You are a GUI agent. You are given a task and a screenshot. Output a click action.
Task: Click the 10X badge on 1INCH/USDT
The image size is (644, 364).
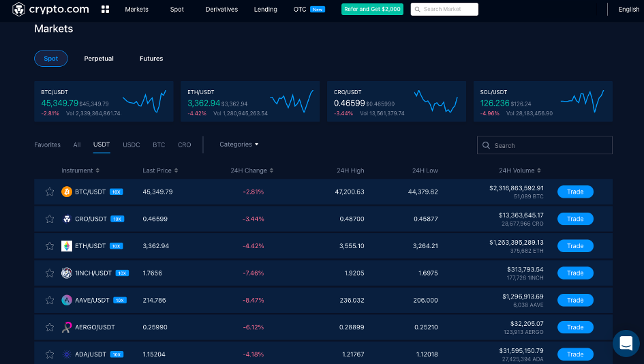tap(122, 273)
